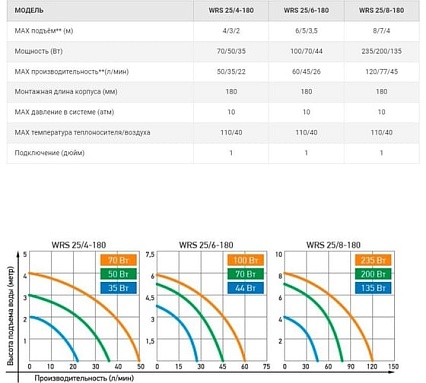The height and width of the screenshot is (383, 426).
Task: Click the orange "70 Вт" legend box
Action: (x=118, y=260)
